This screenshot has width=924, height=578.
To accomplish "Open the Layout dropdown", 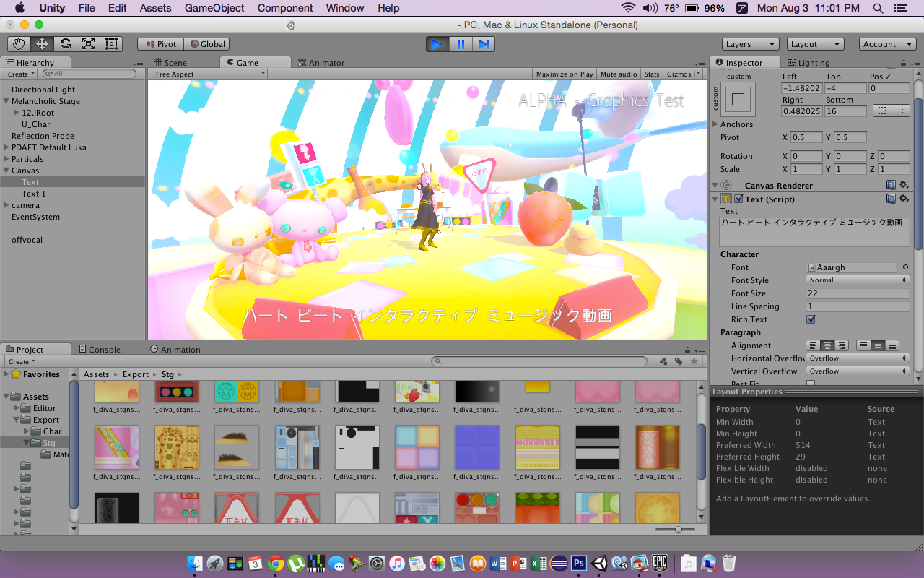I will 815,44.
